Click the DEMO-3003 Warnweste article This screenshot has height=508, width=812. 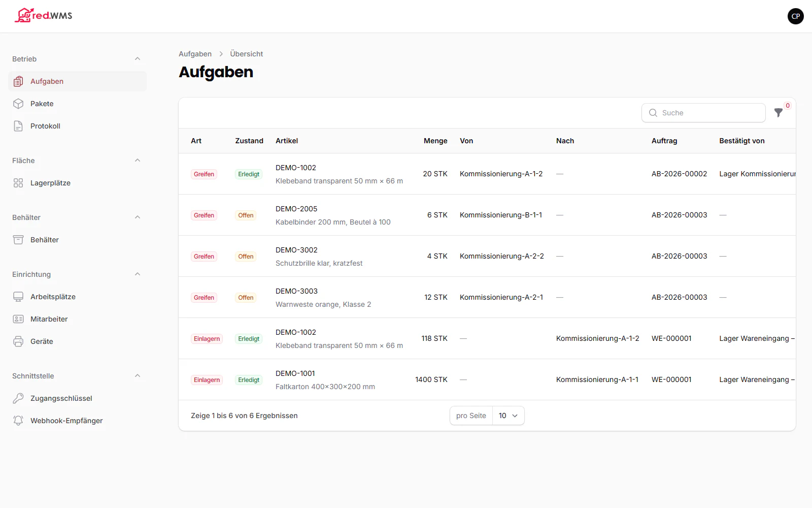(323, 298)
